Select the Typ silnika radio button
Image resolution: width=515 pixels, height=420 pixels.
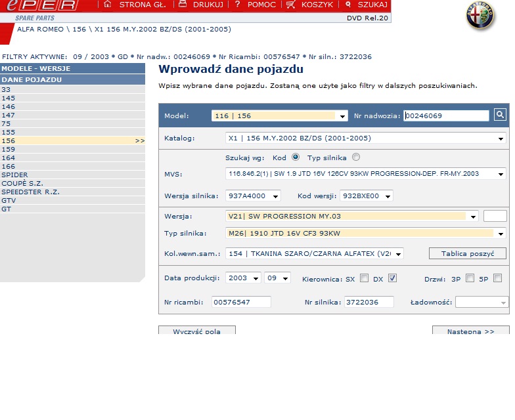356,157
